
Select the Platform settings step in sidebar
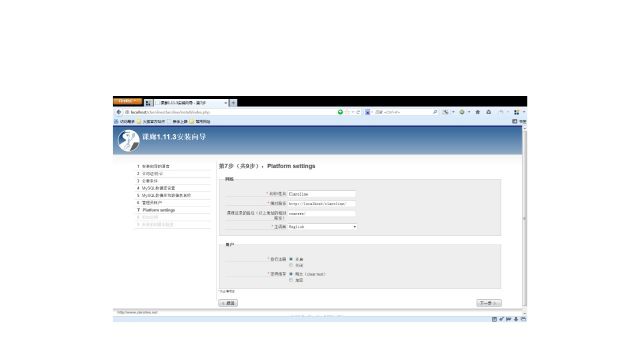(x=159, y=210)
